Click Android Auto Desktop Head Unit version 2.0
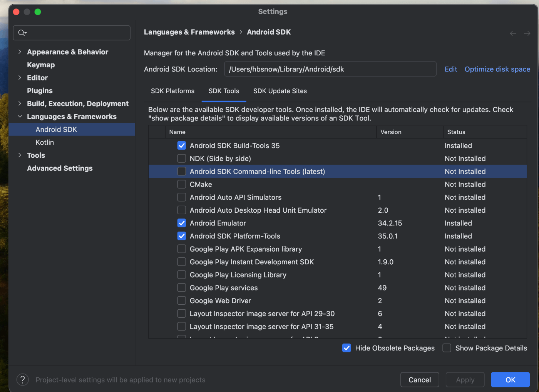Image resolution: width=539 pixels, height=392 pixels. pyautogui.click(x=383, y=210)
